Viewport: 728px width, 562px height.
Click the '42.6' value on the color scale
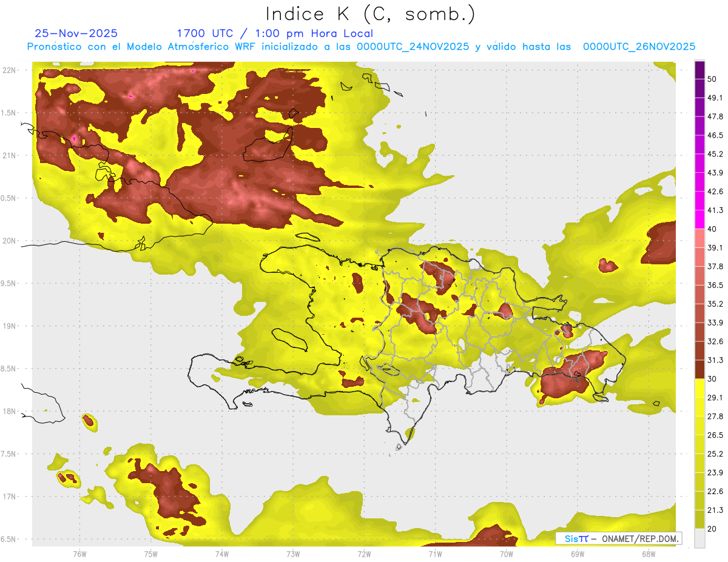tap(715, 192)
